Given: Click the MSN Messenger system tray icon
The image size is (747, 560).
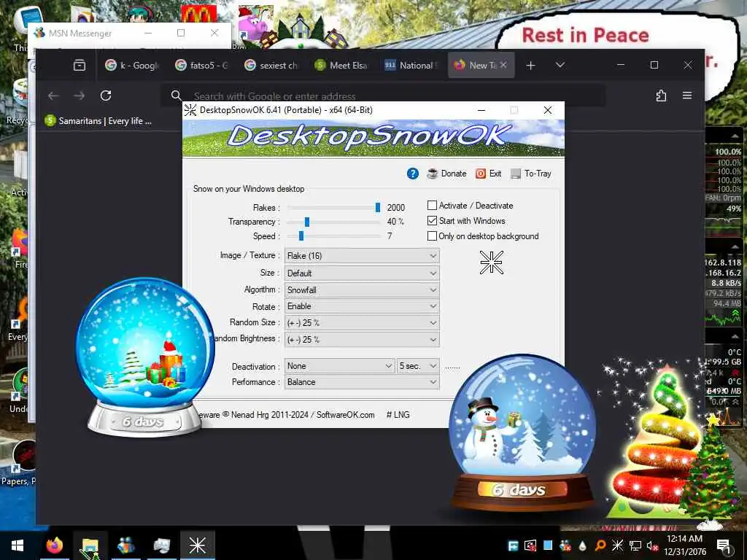Looking at the screenshot, I should (565, 545).
